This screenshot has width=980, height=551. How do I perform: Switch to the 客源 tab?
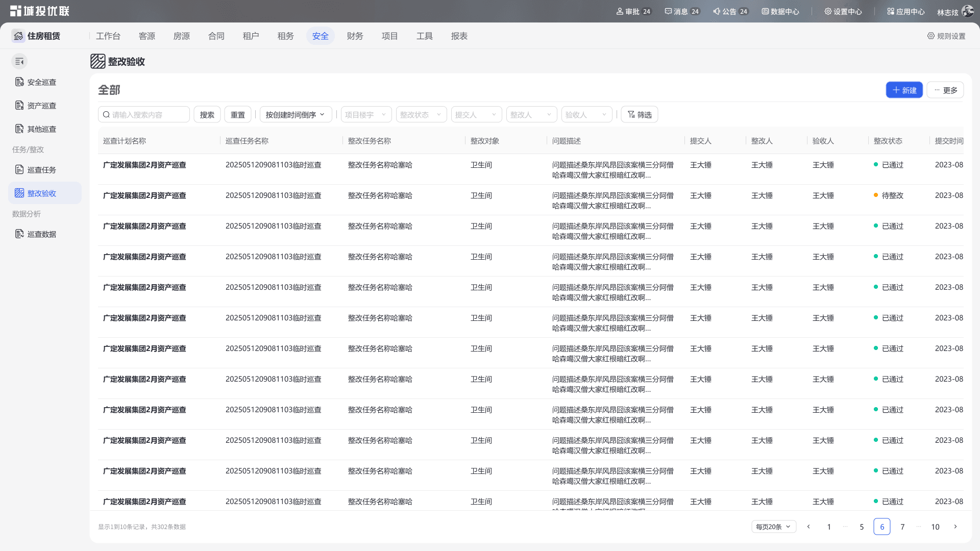[x=147, y=36]
